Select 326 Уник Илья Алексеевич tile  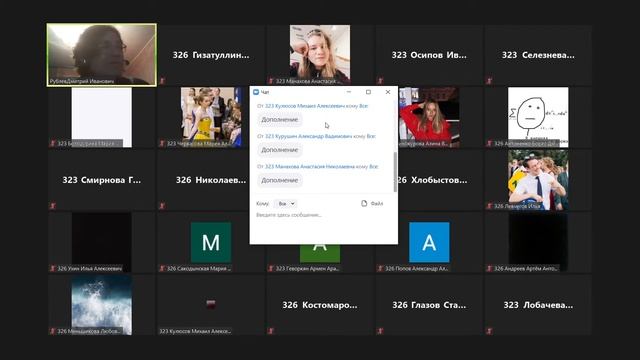coord(102,242)
